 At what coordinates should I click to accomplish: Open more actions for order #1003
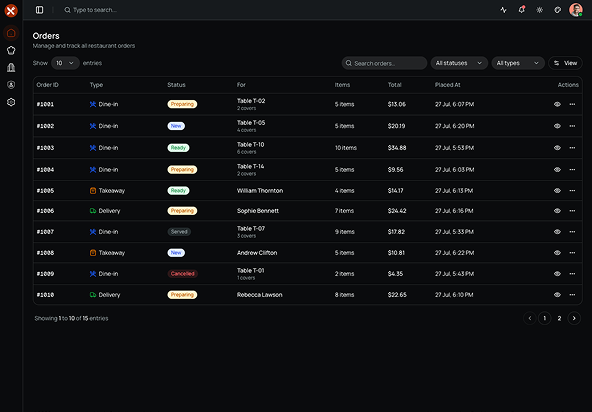(x=572, y=148)
